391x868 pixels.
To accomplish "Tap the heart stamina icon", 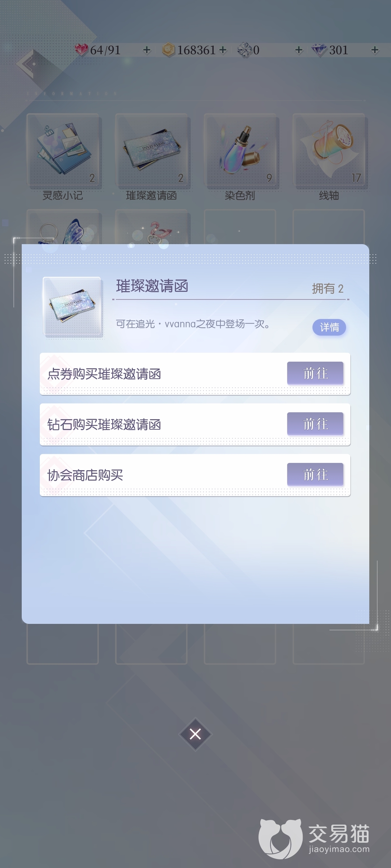I will (81, 50).
